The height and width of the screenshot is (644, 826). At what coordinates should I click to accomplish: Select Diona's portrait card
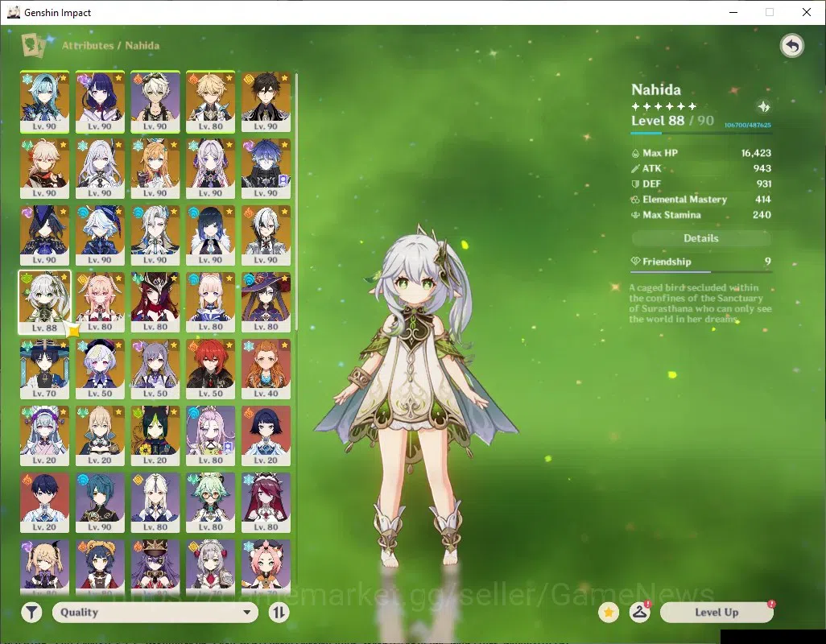pos(266,568)
